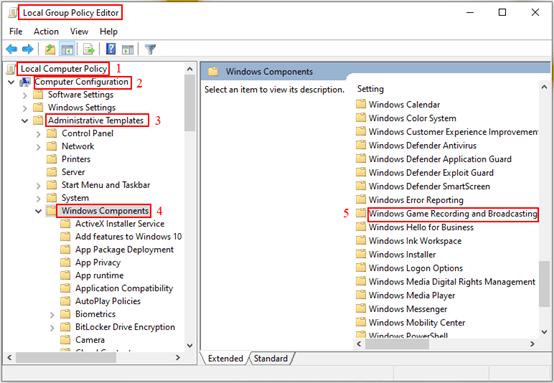This screenshot has height=383, width=554.
Task: Expand the Biometrics node
Action: (x=52, y=314)
